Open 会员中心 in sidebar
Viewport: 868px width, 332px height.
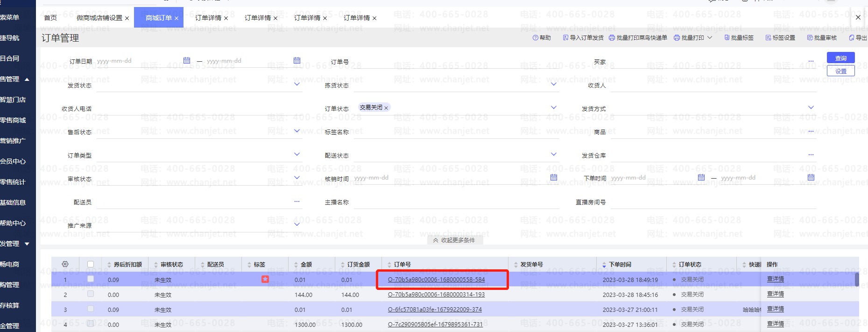(14, 161)
